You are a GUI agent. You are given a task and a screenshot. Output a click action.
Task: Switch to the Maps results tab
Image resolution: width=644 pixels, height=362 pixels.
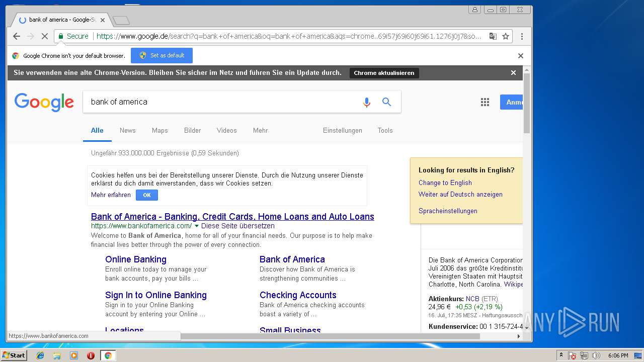coord(160,130)
